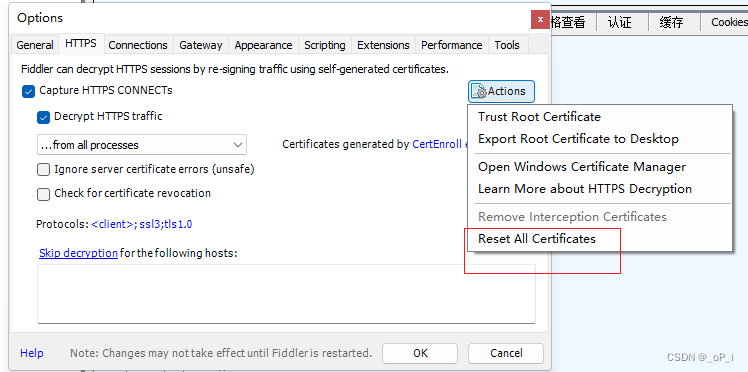
Task: Click Learn More about HTTPS Decryption
Action: click(x=599, y=189)
